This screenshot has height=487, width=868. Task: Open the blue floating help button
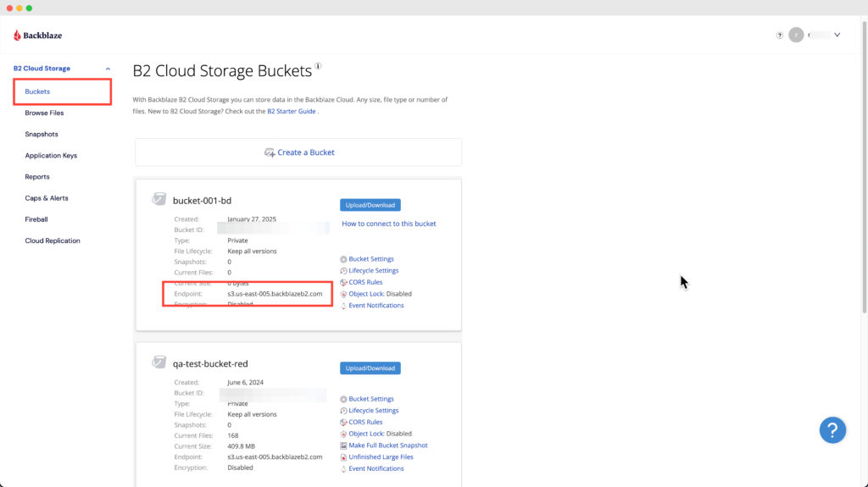(832, 429)
